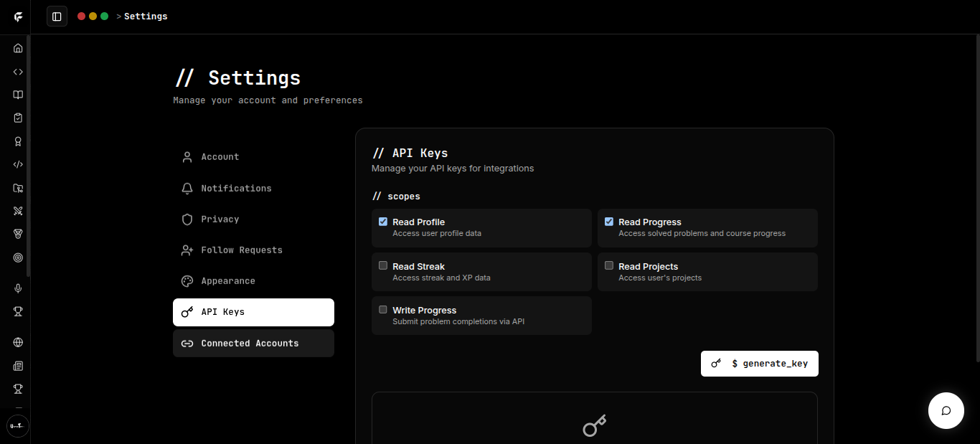Open the crossed swords icon

[x=18, y=211]
